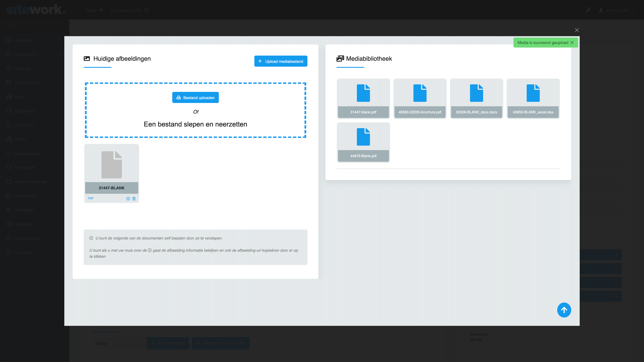Select 30328-BLANK_docx.docx from the media library
This screenshot has height=362, width=644.
(476, 98)
